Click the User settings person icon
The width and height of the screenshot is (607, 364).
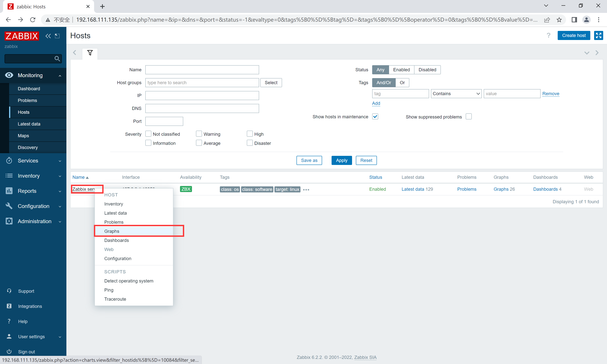(x=9, y=336)
